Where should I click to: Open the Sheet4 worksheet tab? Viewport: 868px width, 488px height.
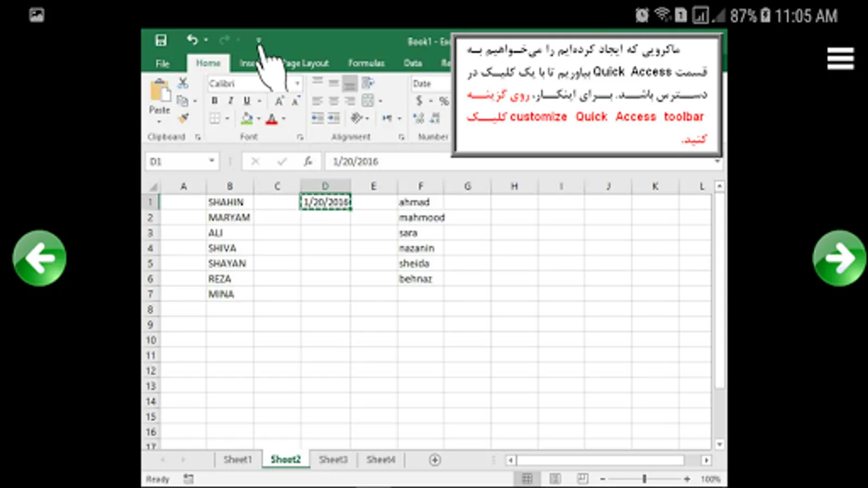click(381, 460)
